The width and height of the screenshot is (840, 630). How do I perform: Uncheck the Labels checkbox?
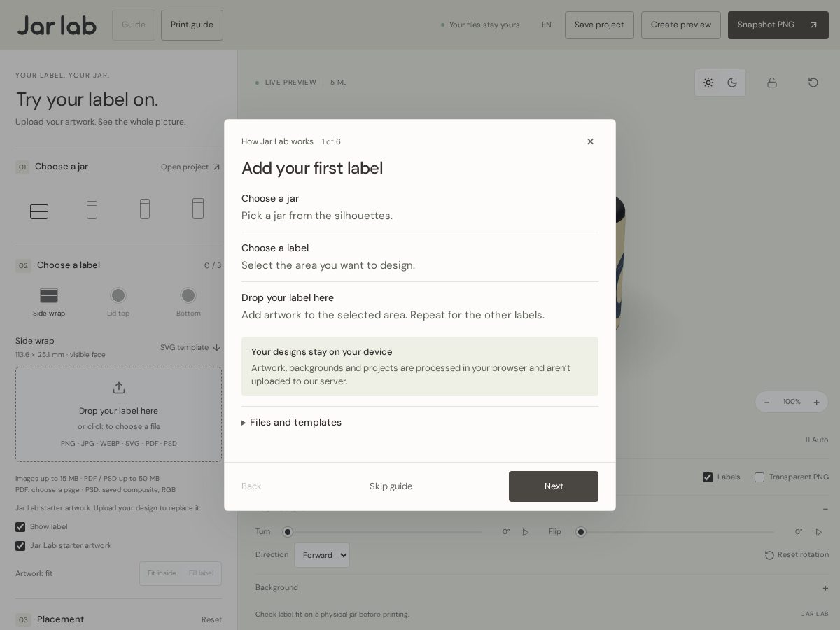tap(708, 477)
